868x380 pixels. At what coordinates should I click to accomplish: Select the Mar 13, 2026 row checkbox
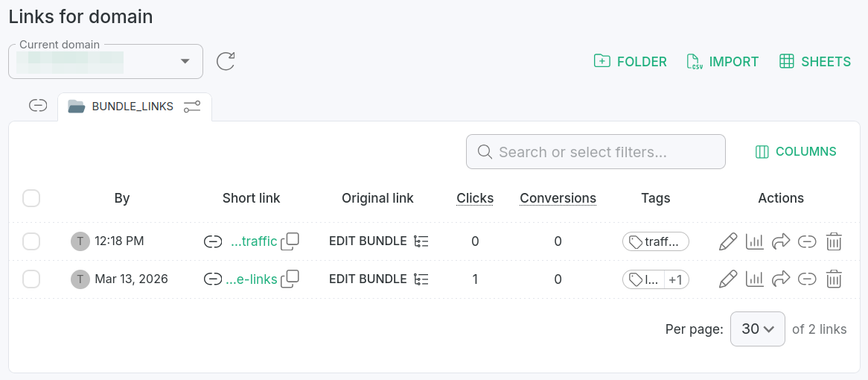31,279
